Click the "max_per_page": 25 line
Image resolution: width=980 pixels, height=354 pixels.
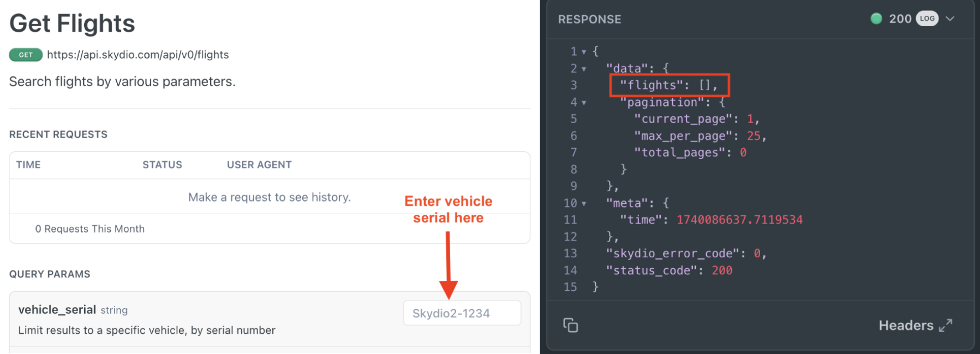(701, 136)
